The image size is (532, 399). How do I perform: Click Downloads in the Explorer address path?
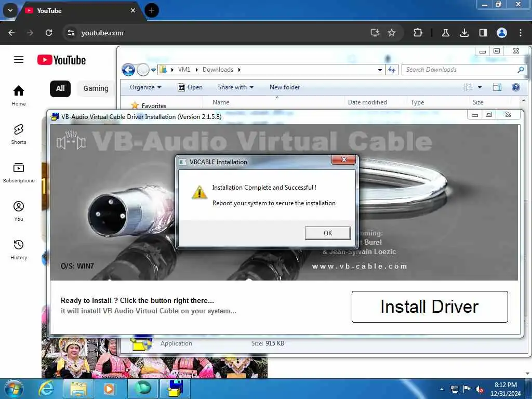point(218,70)
